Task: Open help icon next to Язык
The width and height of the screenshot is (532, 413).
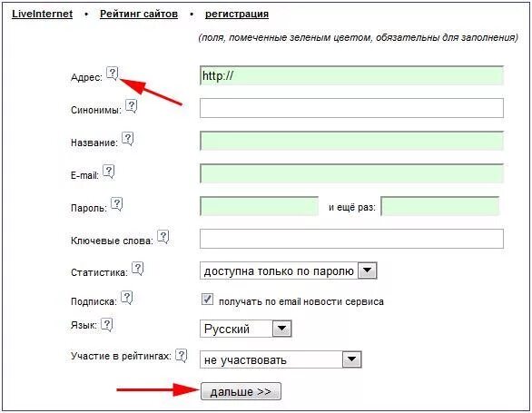Action: (107, 325)
